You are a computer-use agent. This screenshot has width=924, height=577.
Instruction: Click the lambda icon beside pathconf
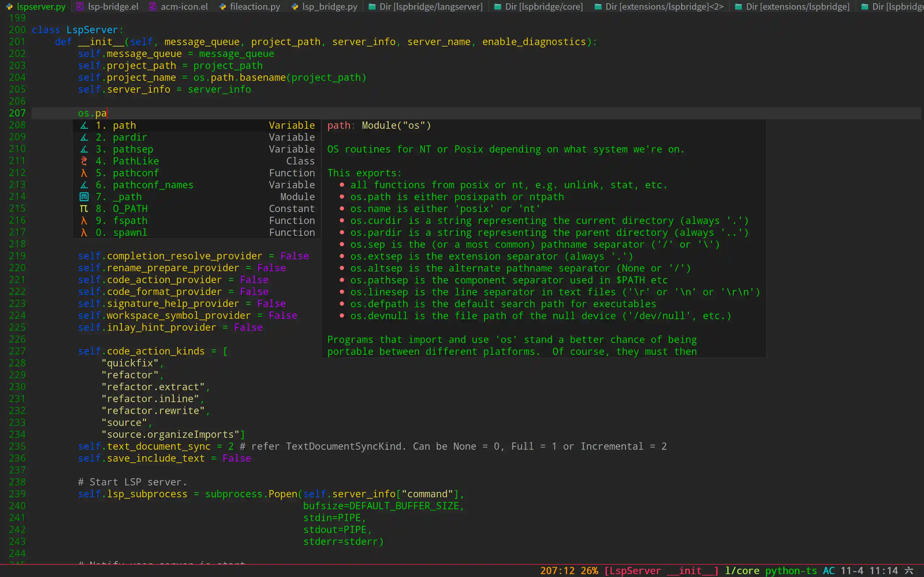(x=84, y=173)
